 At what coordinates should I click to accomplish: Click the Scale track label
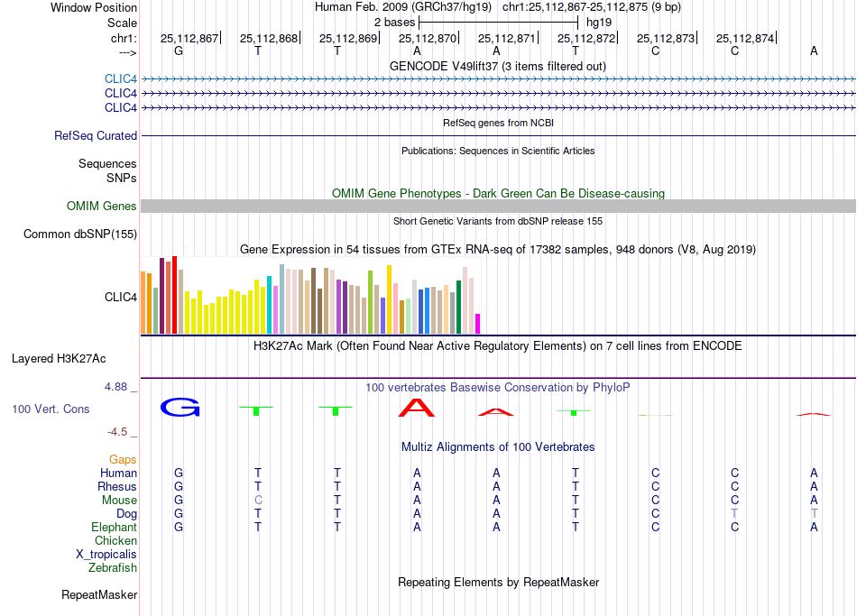pyautogui.click(x=122, y=23)
